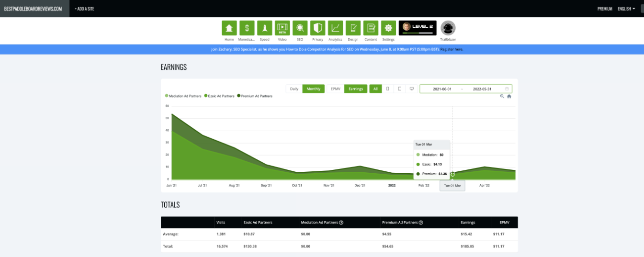Click the Jun '21 axis label
This screenshot has width=644, height=257.
click(171, 185)
